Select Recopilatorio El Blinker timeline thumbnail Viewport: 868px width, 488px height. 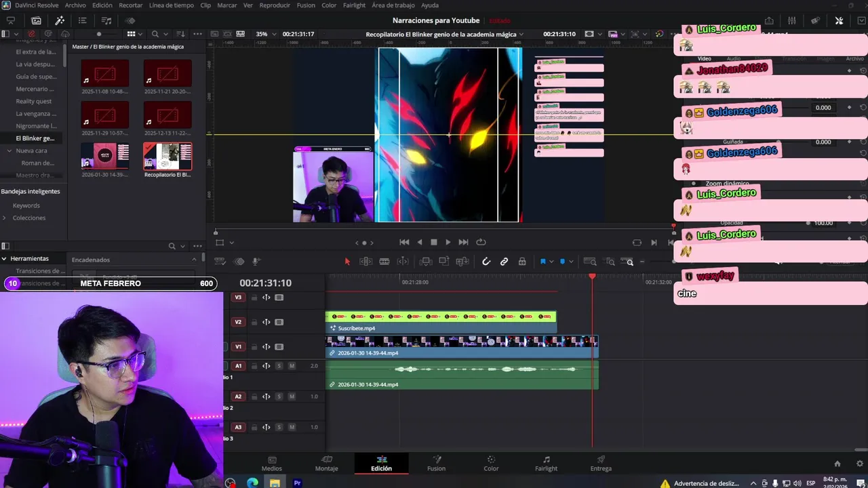pos(167,156)
